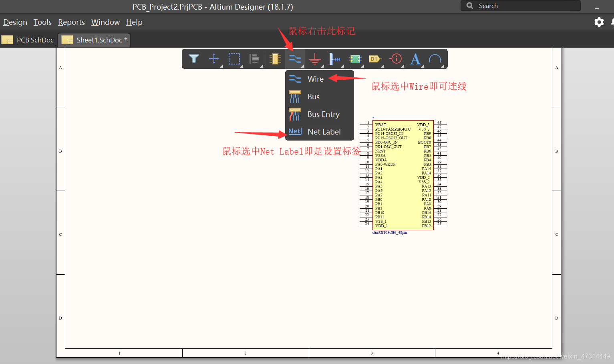Click into the Search field
Viewport: 614px width, 364px height.
pyautogui.click(x=521, y=6)
